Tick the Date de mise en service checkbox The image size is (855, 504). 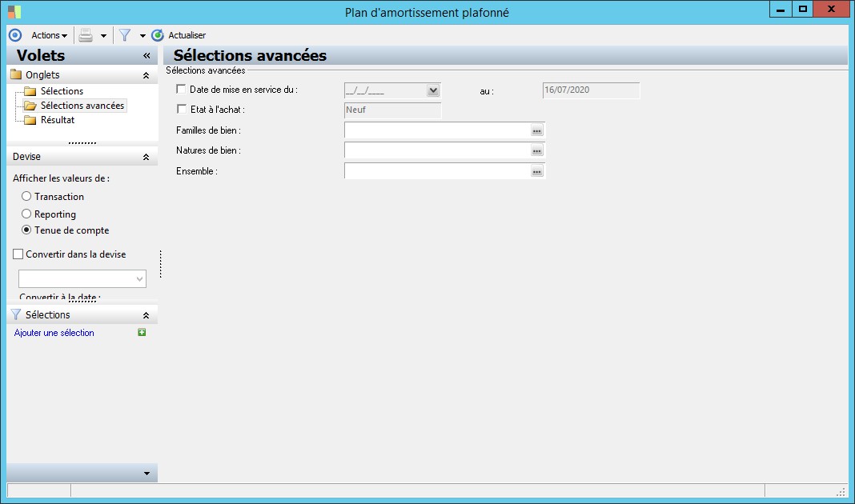click(x=181, y=89)
